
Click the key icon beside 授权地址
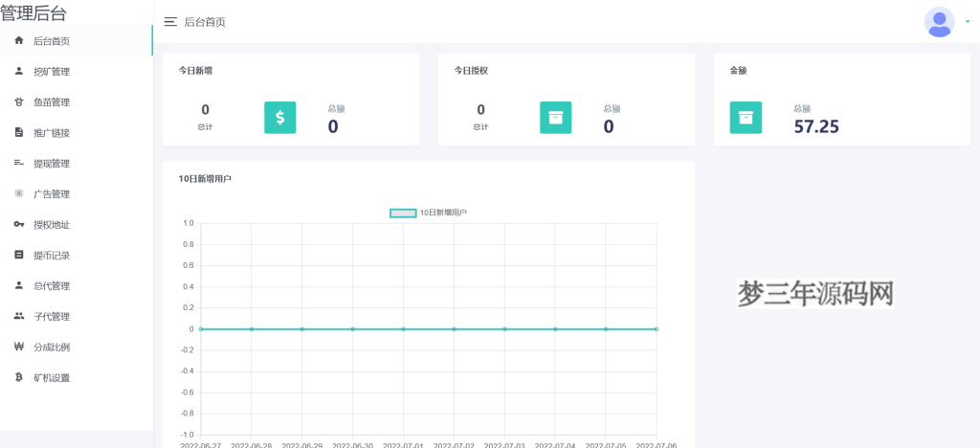coord(19,224)
